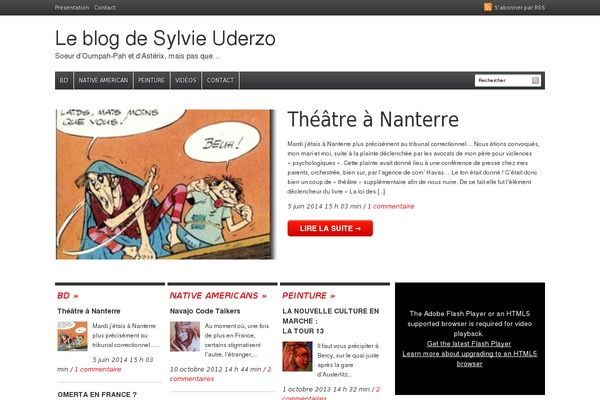Image resolution: width=600 pixels, height=400 pixels.
Task: Click the small comic thumbnail in BD column
Action: [72, 336]
